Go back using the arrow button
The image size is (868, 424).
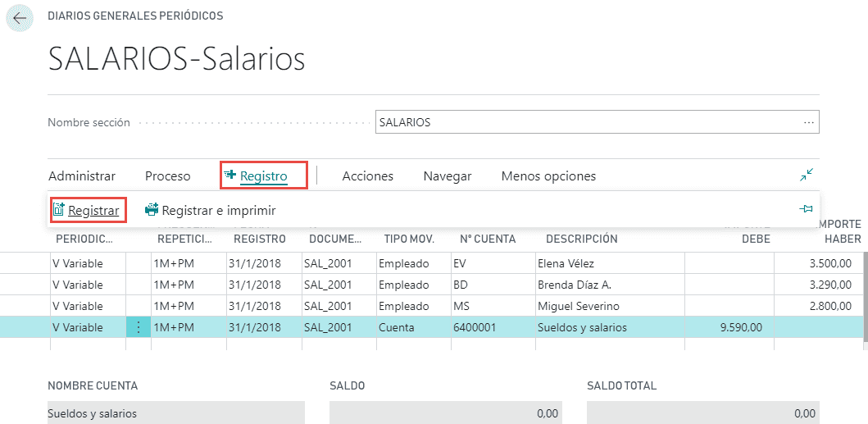tap(20, 18)
